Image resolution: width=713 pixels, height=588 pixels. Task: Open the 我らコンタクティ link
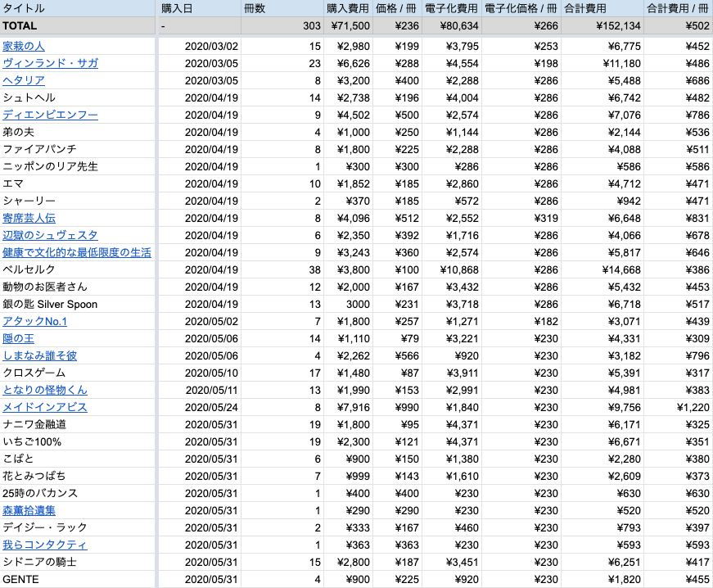45,545
